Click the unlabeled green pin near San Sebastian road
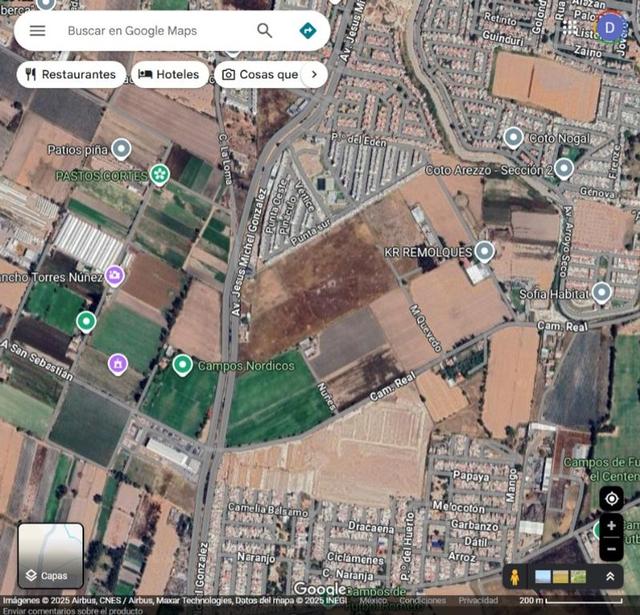640x615 pixels. [86, 322]
